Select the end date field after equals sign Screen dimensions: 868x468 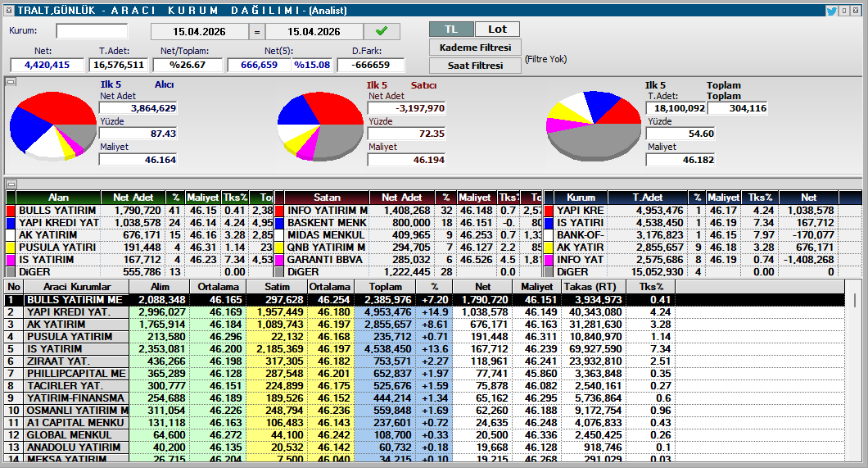tap(314, 32)
